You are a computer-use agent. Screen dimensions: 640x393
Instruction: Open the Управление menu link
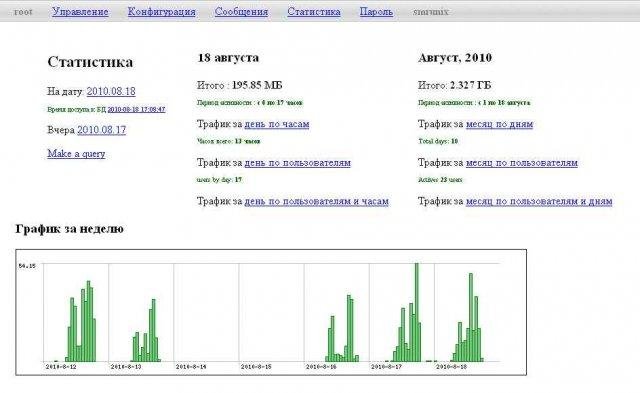pyautogui.click(x=80, y=12)
